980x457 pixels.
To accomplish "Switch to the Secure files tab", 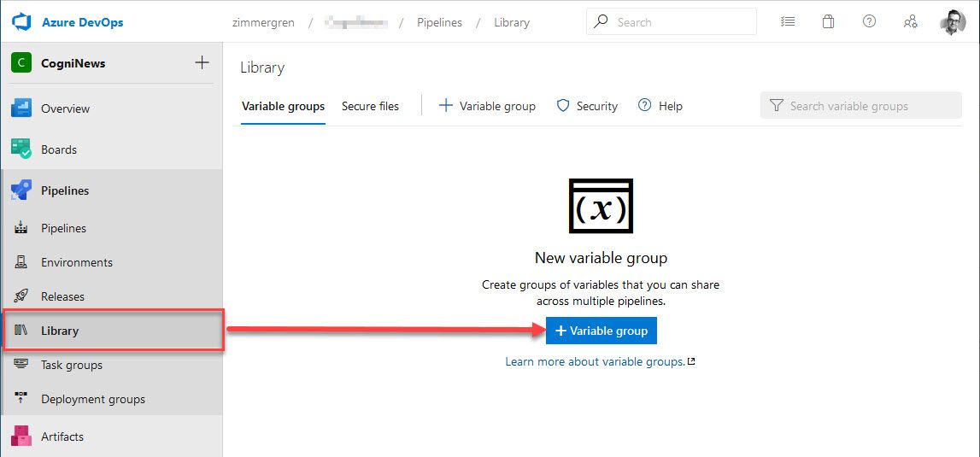I will coord(370,106).
